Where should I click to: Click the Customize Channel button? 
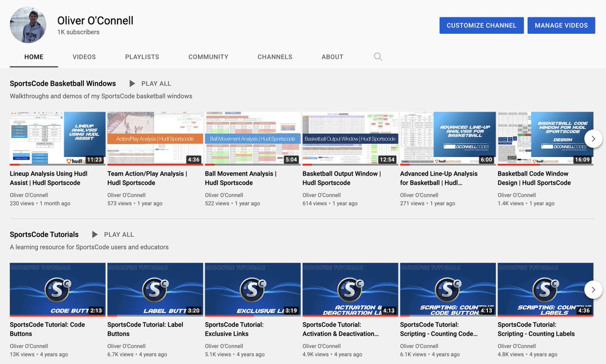[481, 25]
